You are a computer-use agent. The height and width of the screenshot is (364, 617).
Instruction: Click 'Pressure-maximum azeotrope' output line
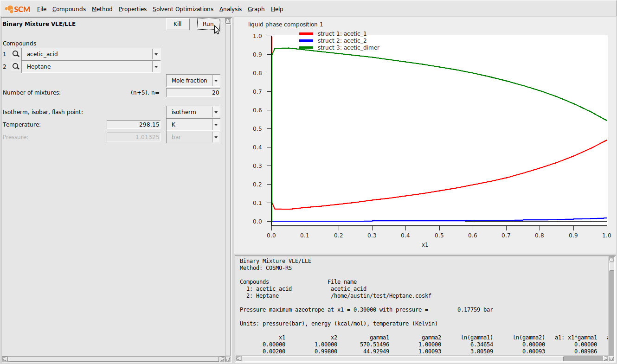pyautogui.click(x=366, y=310)
